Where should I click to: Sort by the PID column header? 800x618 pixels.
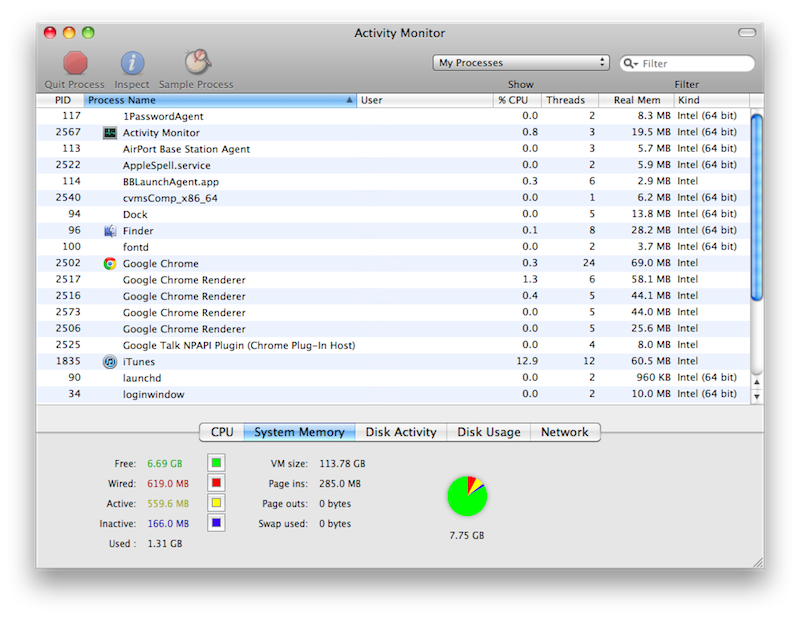(x=61, y=100)
